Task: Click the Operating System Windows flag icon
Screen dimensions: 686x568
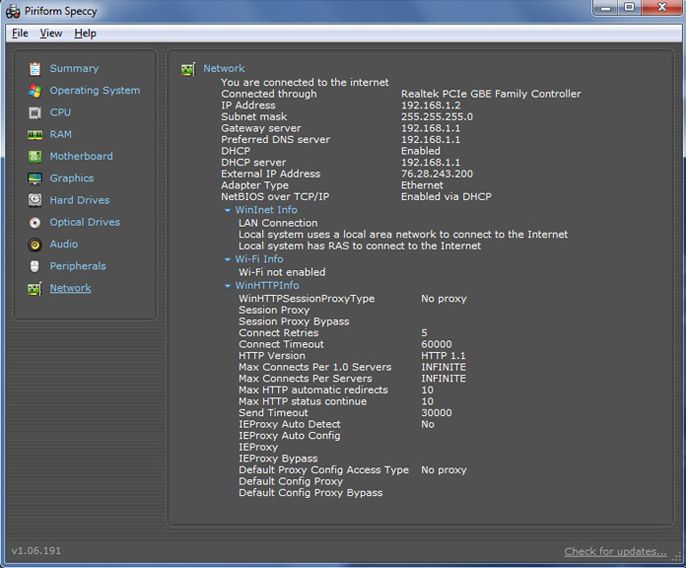Action: coord(35,91)
